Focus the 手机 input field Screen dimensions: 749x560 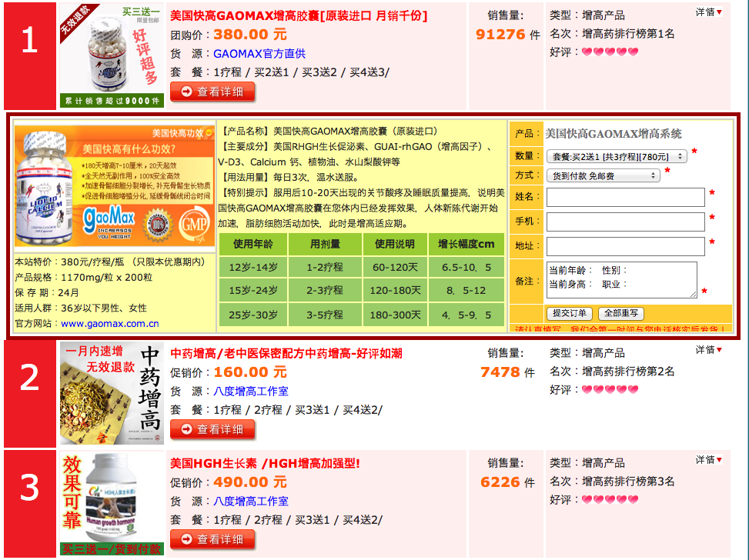(x=626, y=222)
